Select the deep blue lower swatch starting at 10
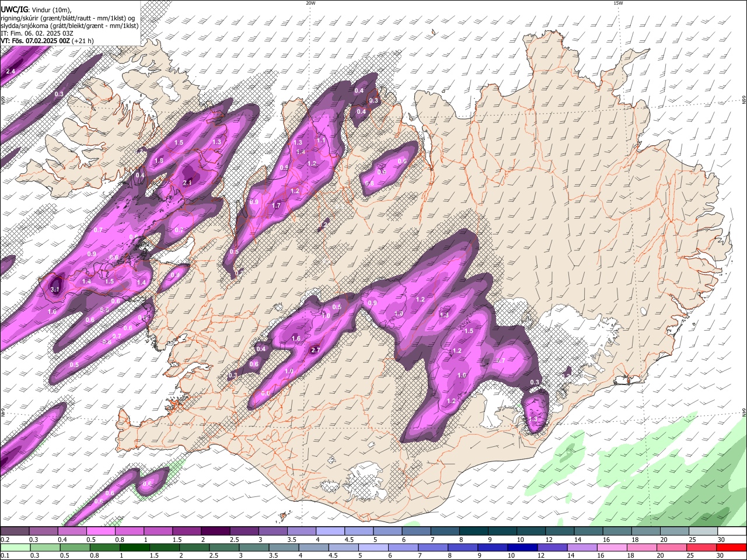The height and width of the screenshot is (560, 747). 522,547
